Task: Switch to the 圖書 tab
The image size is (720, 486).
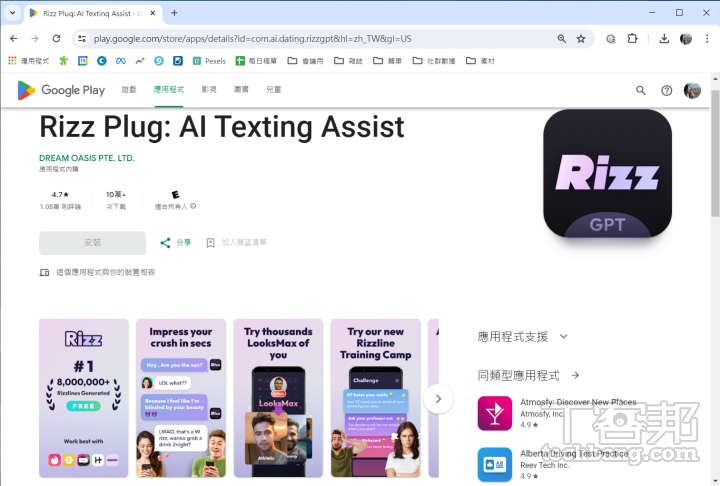Action: (241, 90)
